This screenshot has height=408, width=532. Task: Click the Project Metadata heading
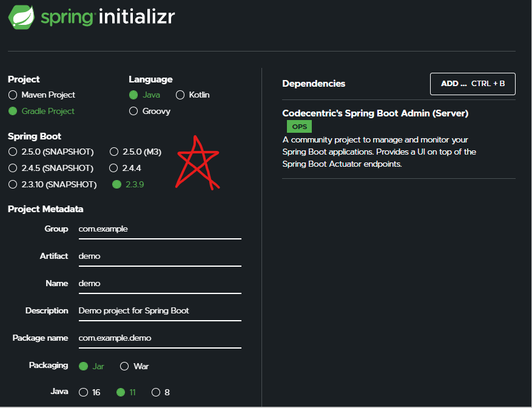click(x=45, y=209)
